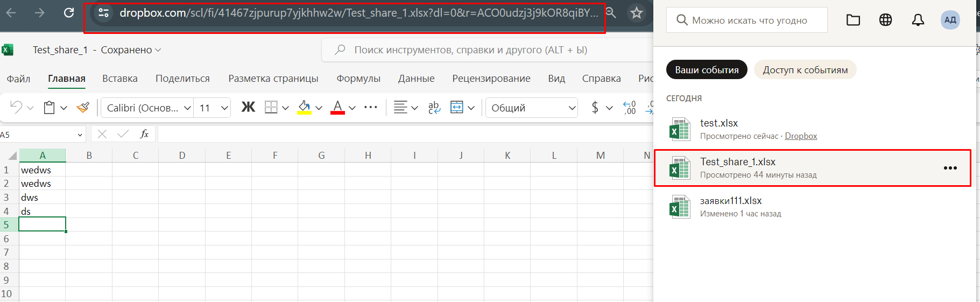This screenshot has height=302, width=980.
Task: Click the browser forward arrow
Action: point(40,12)
